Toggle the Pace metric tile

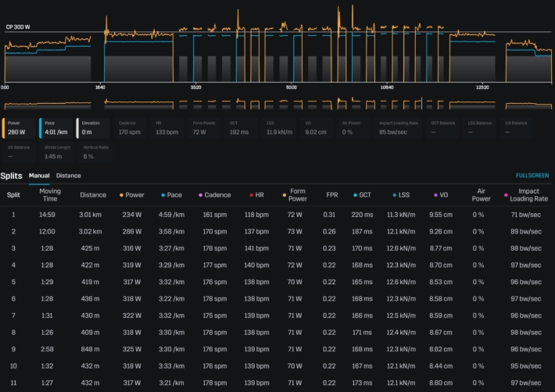[55, 127]
